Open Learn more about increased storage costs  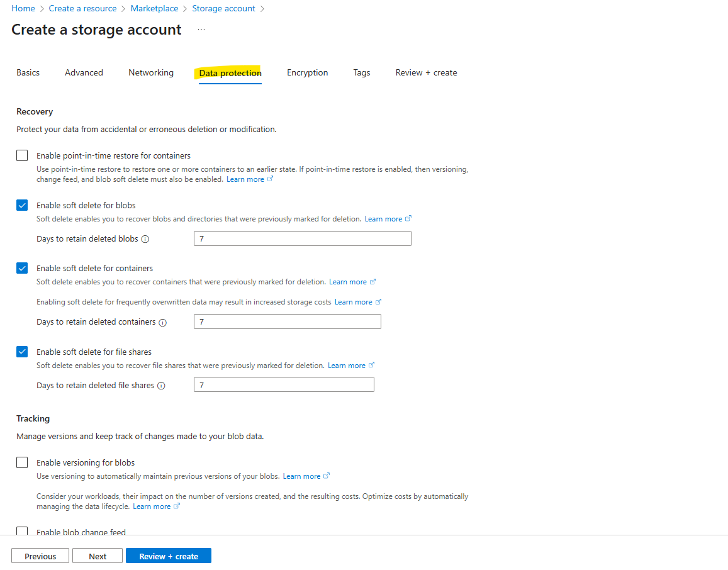coord(354,302)
